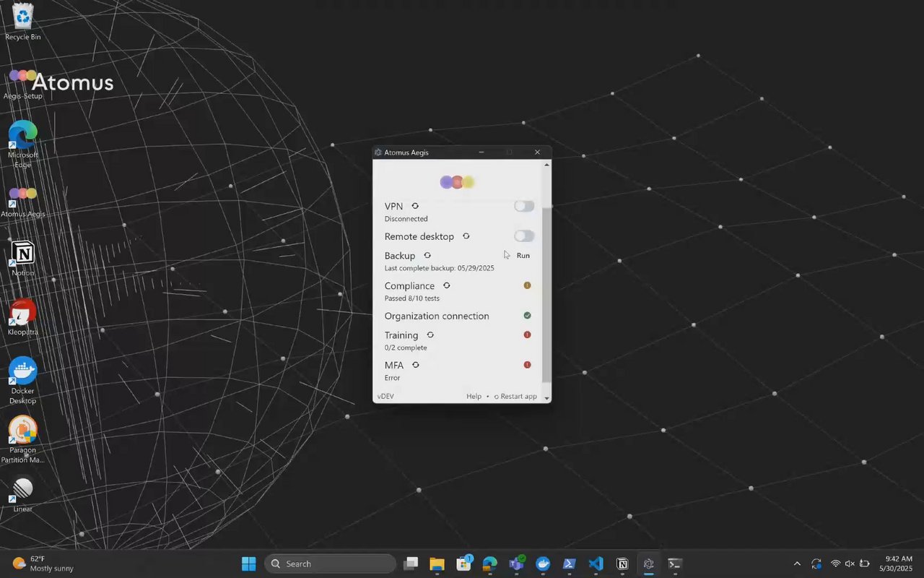Restart the Aegis app

coord(515,396)
